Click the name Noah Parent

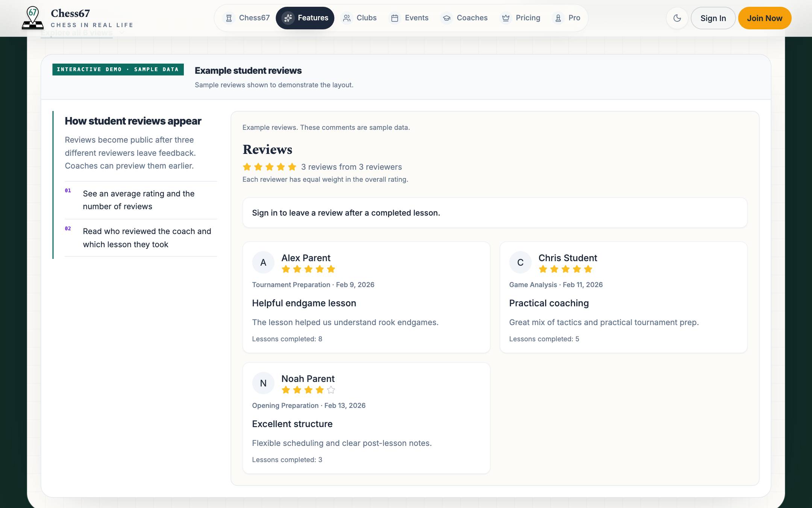coord(308,379)
